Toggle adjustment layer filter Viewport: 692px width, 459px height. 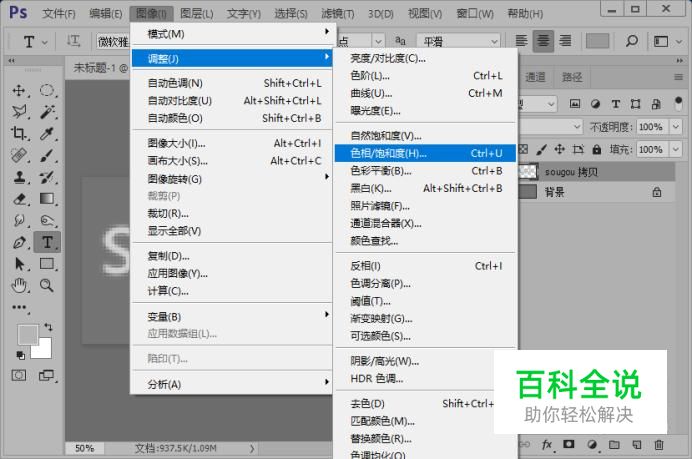click(x=595, y=104)
